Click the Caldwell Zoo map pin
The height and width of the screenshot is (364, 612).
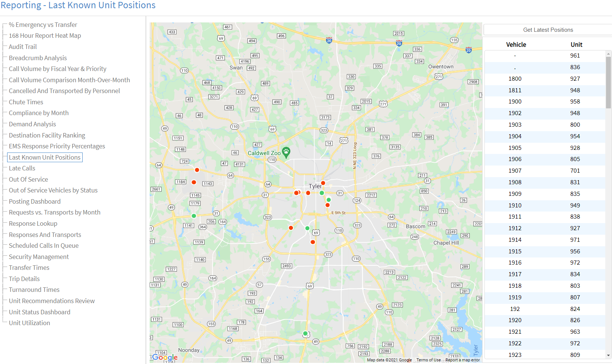[286, 152]
